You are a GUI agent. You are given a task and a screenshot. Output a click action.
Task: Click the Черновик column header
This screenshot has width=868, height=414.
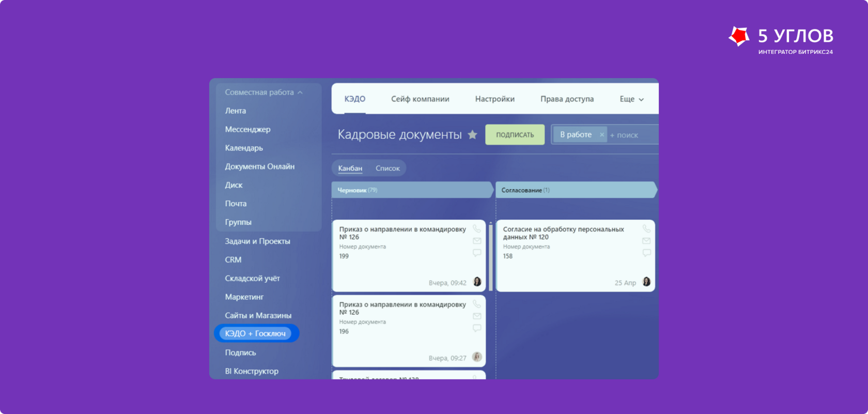point(412,190)
